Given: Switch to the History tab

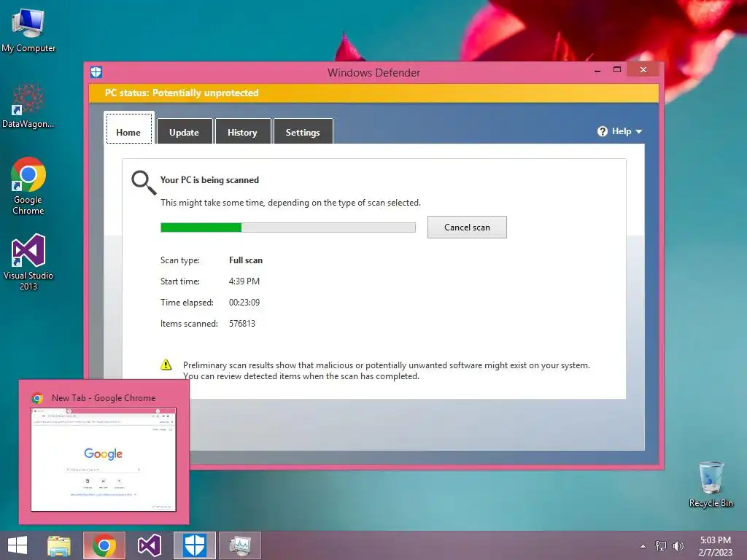Looking at the screenshot, I should 242,133.
